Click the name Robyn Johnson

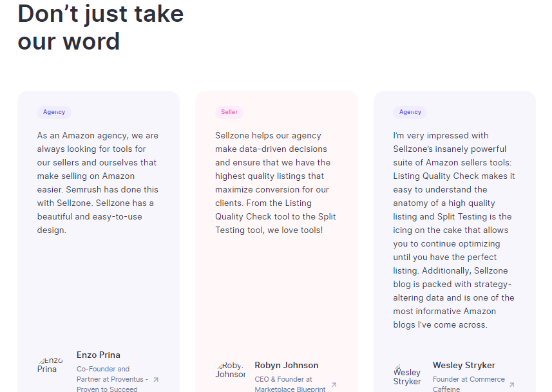click(286, 365)
